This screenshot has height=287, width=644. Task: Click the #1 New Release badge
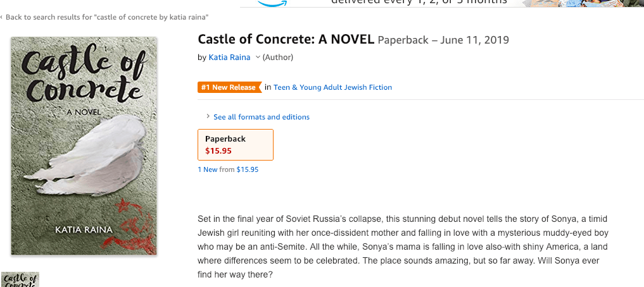[229, 87]
